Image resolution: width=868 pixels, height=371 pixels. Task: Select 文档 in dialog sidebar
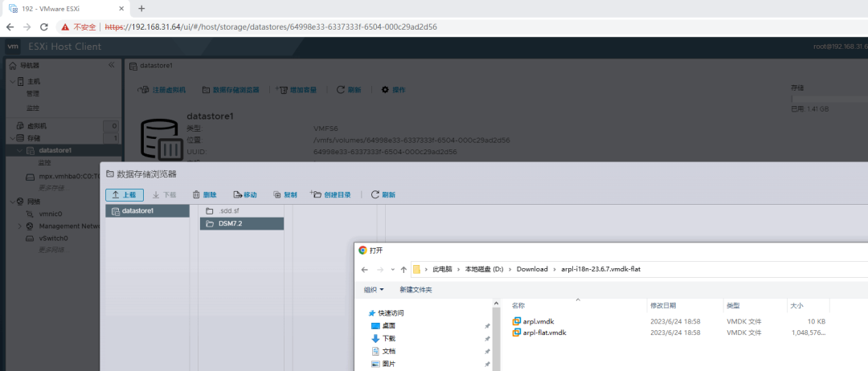pos(388,351)
